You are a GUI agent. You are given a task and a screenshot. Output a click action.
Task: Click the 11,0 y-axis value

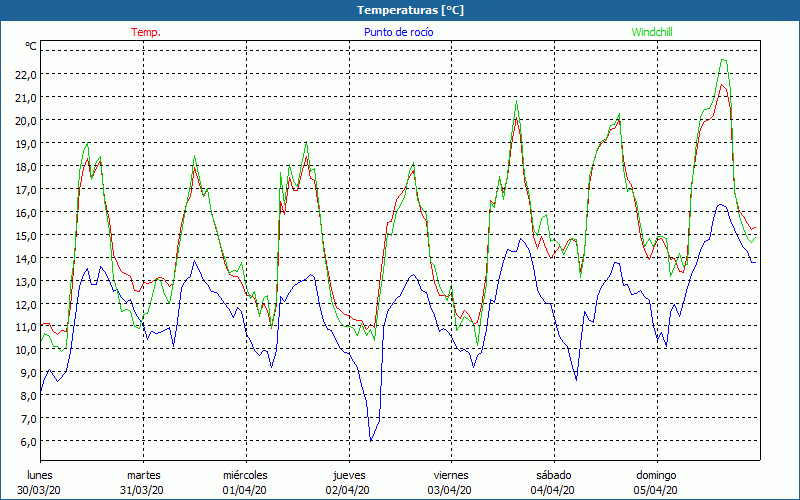point(27,327)
